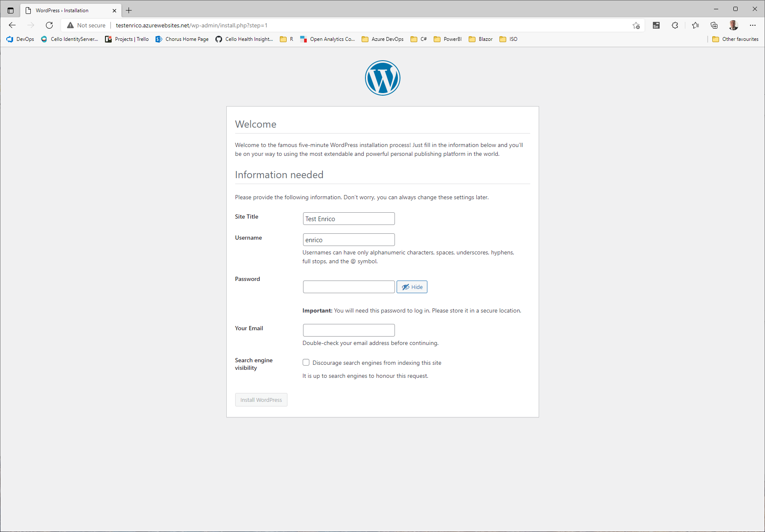765x532 pixels.
Task: Click the browser profile avatar picture
Action: (733, 25)
